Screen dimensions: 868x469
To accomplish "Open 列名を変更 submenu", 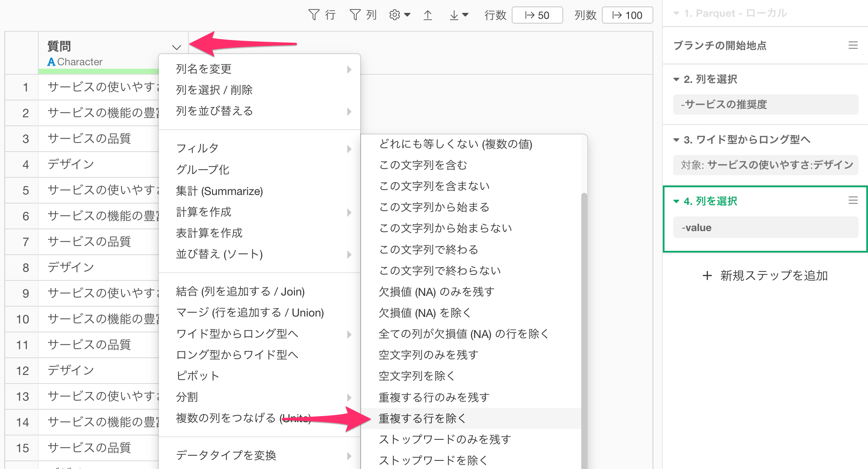I will (x=259, y=69).
